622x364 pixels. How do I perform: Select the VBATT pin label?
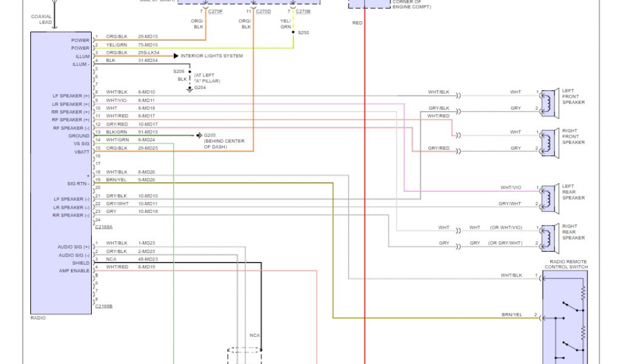point(82,152)
